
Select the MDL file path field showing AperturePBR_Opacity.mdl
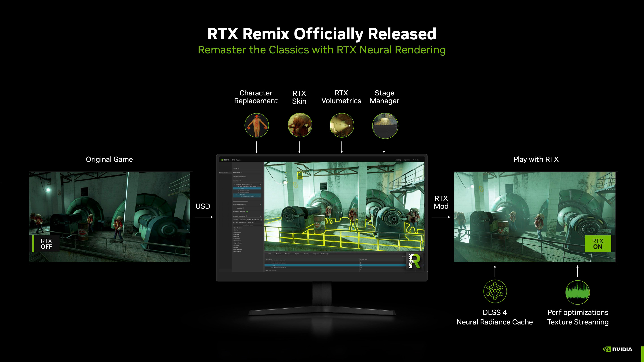[x=246, y=222]
